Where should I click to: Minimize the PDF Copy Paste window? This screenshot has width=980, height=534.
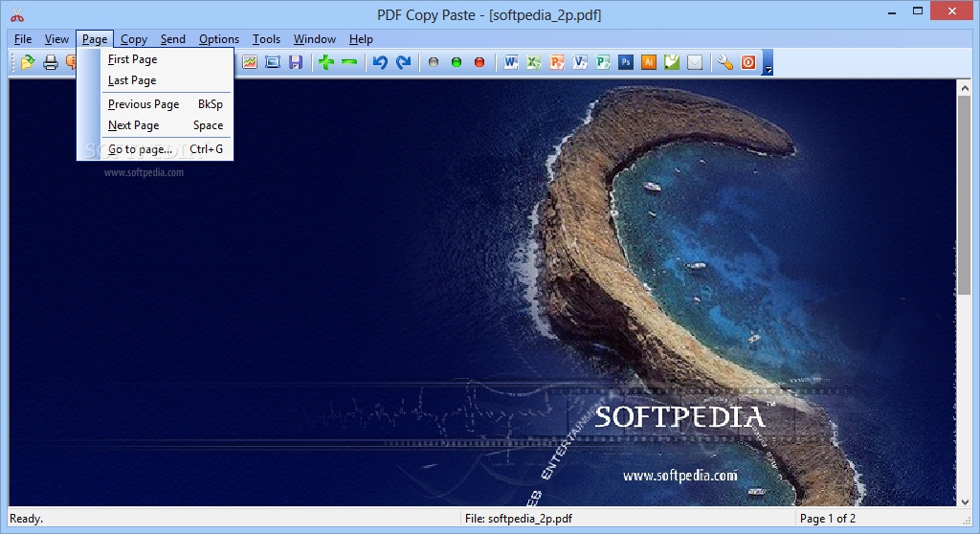[892, 11]
